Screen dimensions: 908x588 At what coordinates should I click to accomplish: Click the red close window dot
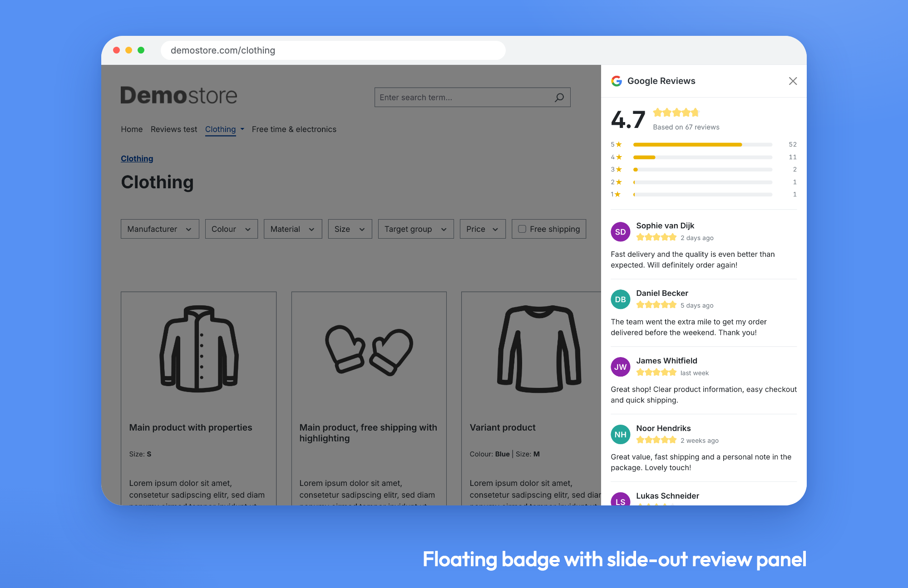point(117,50)
